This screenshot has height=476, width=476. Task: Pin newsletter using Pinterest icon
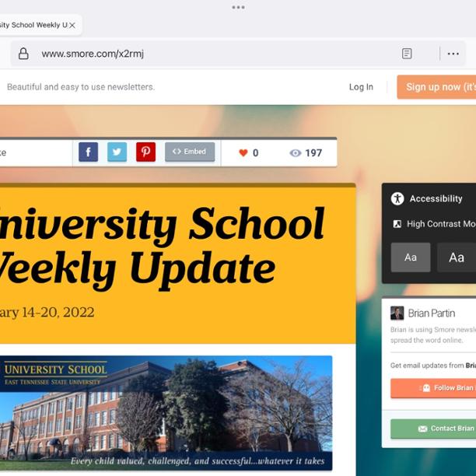[x=145, y=152]
